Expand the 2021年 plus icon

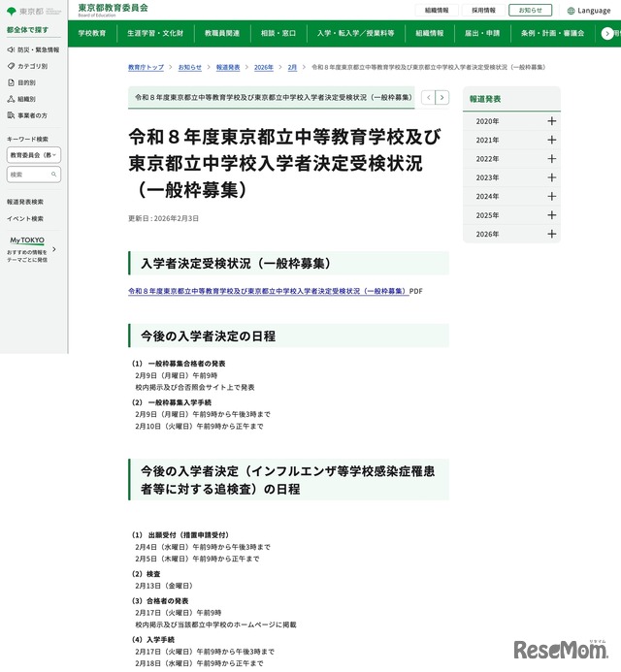[552, 141]
